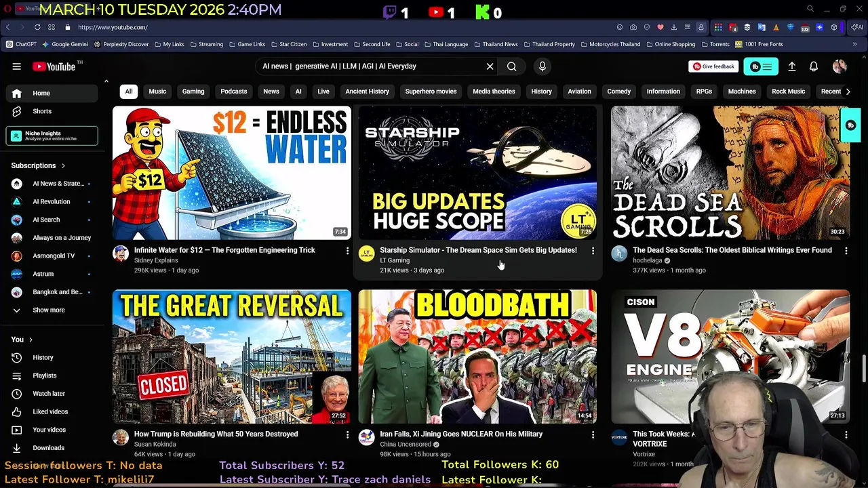Open Shorts in the sidebar
The height and width of the screenshot is (488, 868).
point(52,111)
